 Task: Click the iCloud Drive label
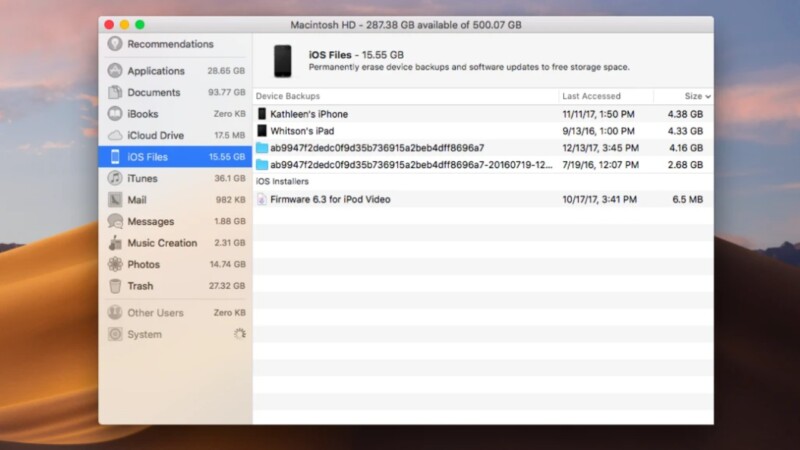coord(156,135)
